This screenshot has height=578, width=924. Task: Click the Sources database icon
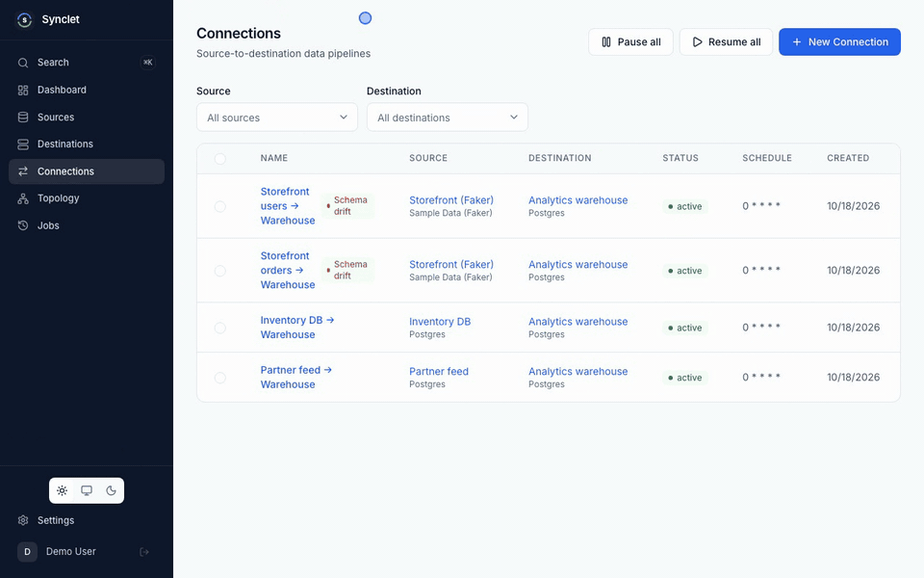coord(23,118)
